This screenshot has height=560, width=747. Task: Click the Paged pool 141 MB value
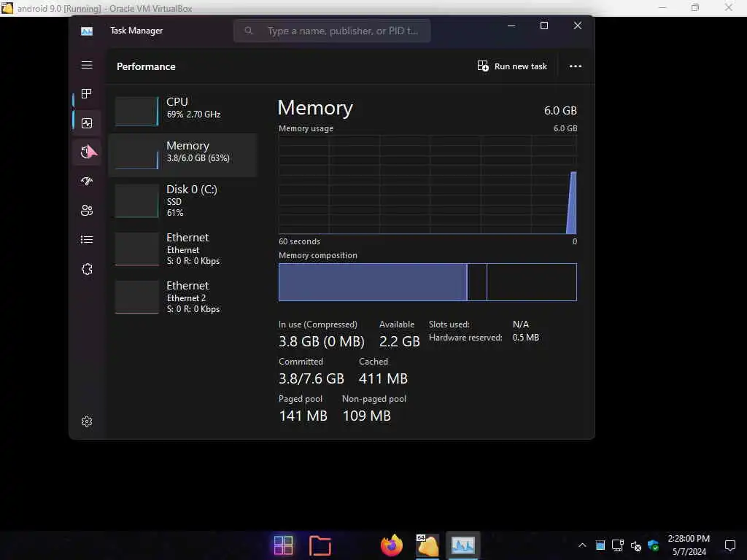click(303, 416)
